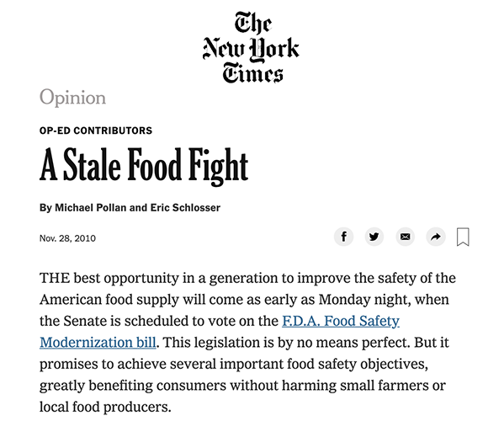Viewport: 504px width, 448px height.
Task: Click the Nov. 28, 2010 publish date
Action: [67, 238]
